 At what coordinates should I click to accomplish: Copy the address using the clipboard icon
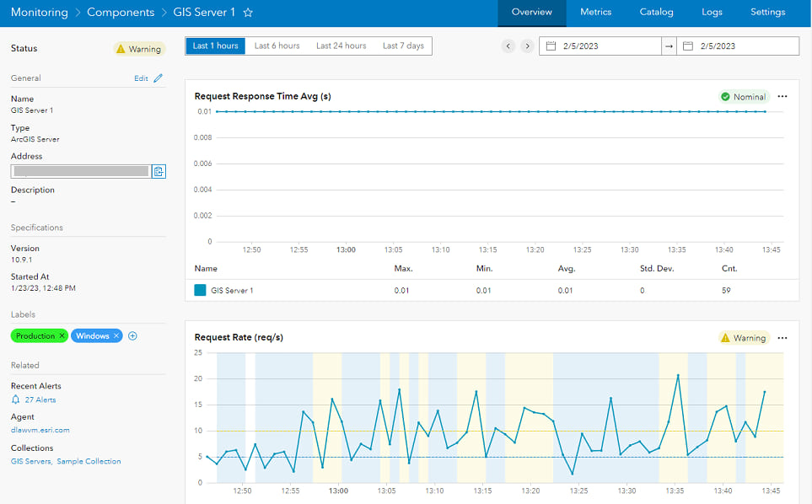(x=159, y=171)
